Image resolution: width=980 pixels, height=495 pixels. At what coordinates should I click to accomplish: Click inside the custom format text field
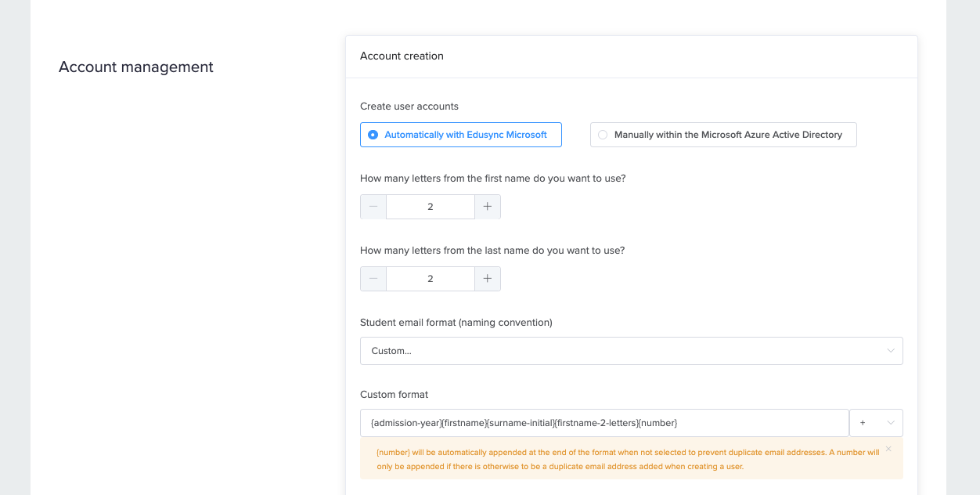pyautogui.click(x=603, y=422)
